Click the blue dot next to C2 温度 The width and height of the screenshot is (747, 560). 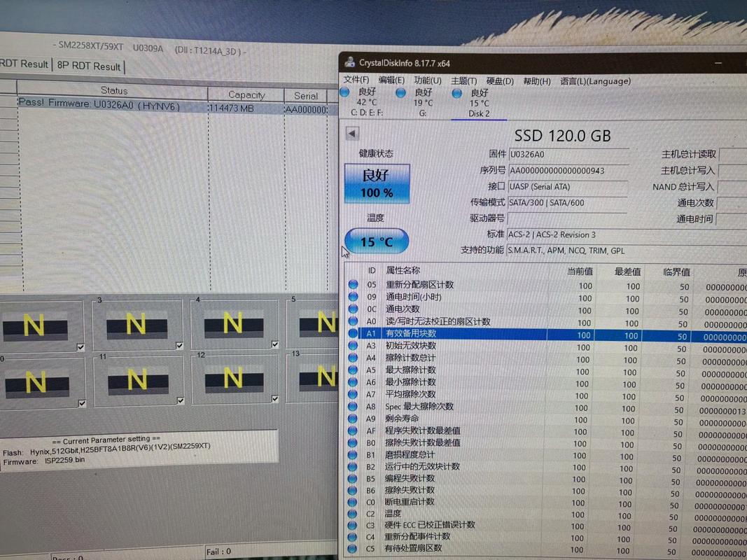point(352,514)
